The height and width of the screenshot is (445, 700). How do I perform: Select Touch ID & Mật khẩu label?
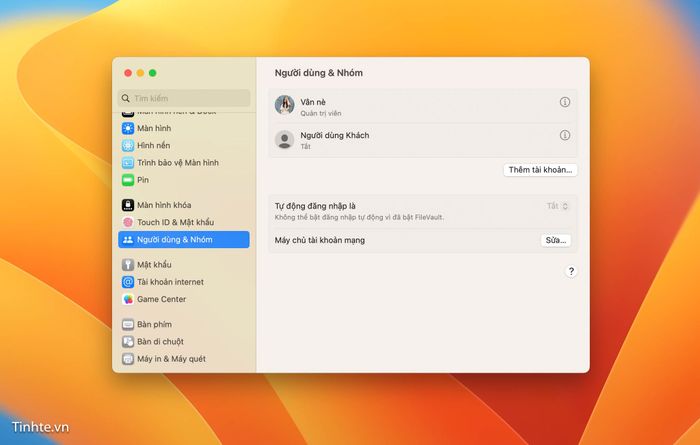[x=175, y=222]
